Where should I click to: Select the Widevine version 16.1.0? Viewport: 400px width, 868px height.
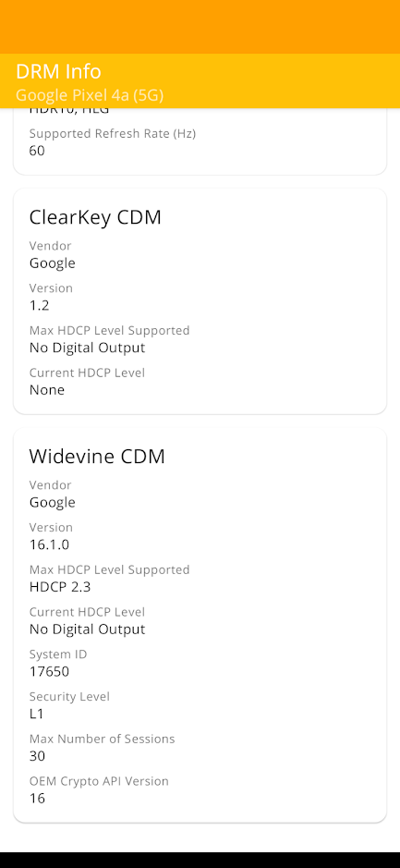49,544
